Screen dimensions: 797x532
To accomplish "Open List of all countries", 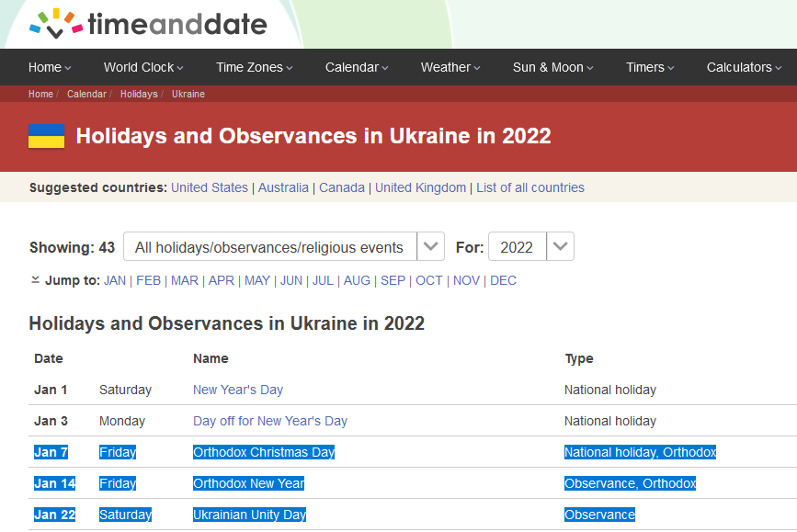I will [530, 187].
